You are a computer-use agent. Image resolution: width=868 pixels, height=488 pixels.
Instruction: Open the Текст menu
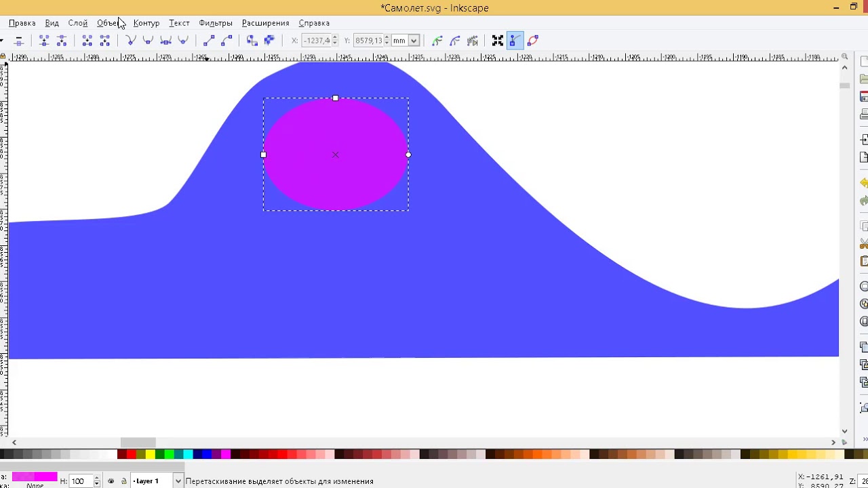[x=179, y=23]
